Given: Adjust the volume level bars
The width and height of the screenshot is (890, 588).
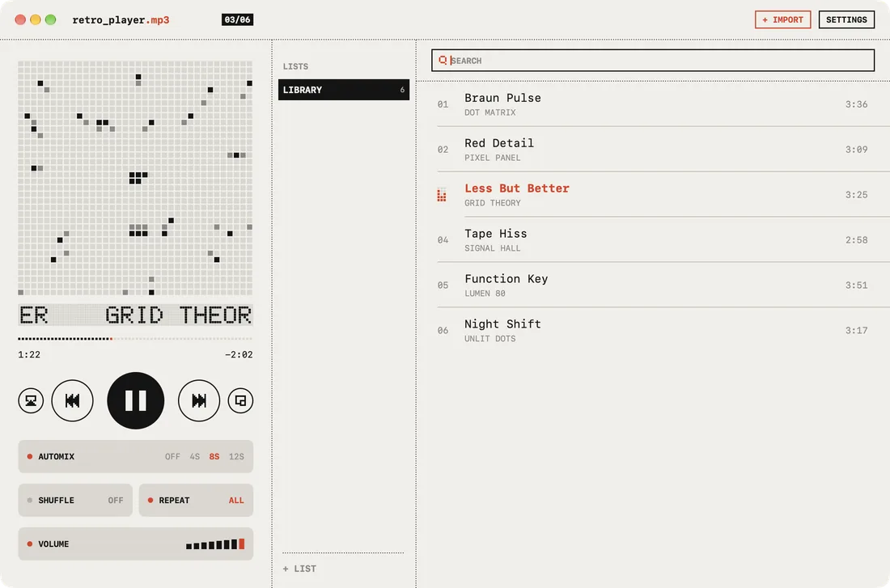Looking at the screenshot, I should [x=215, y=544].
